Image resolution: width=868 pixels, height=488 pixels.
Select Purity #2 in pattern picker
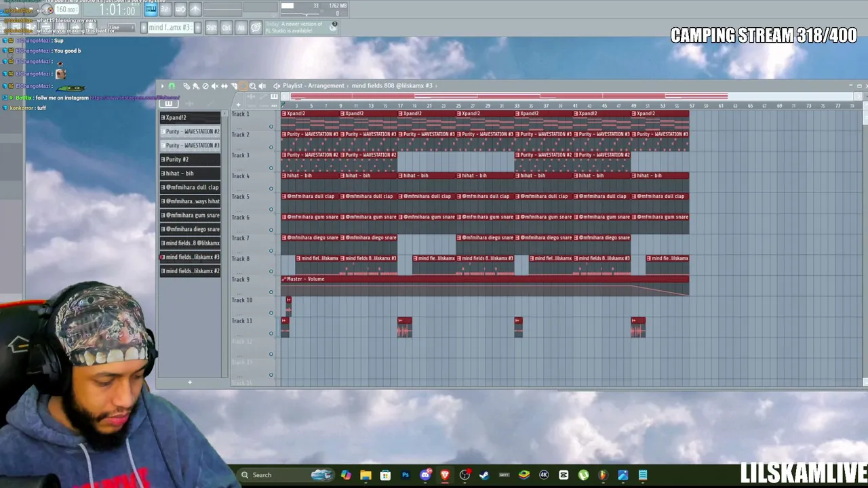pyautogui.click(x=190, y=159)
